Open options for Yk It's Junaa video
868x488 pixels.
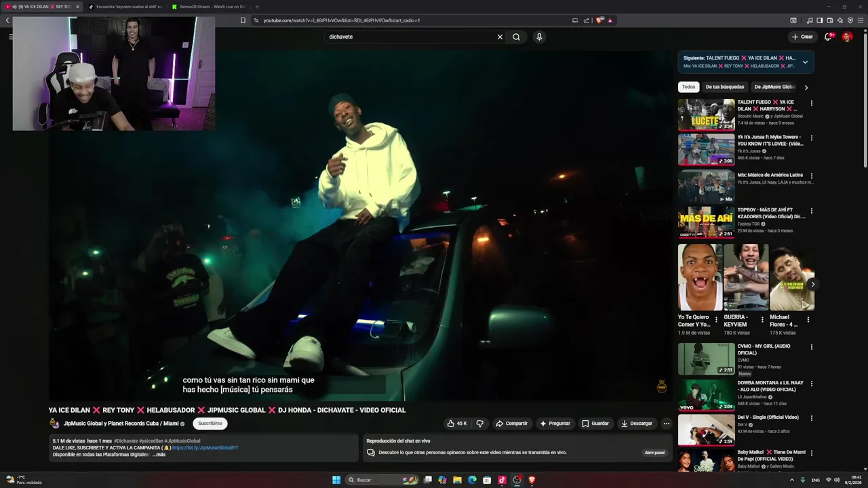(x=811, y=138)
